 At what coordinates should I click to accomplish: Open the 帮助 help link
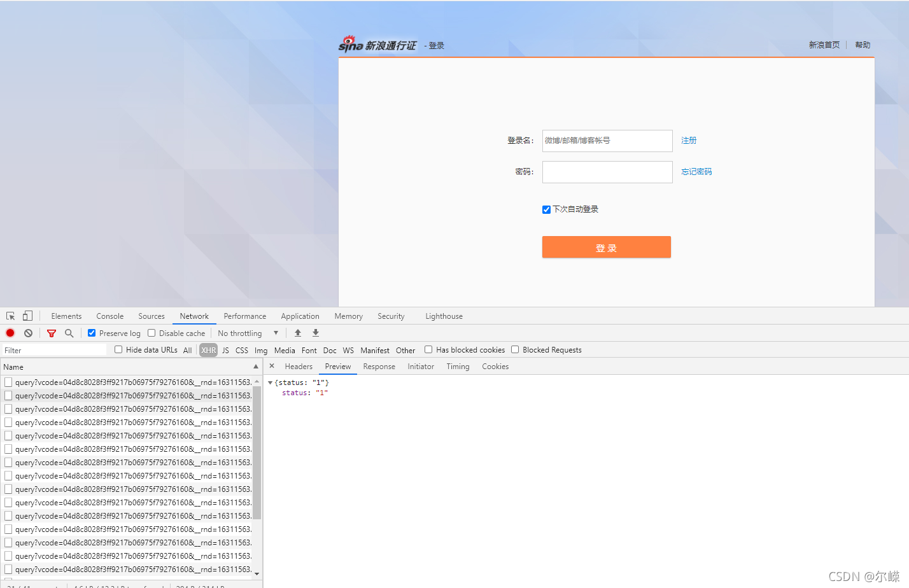(x=863, y=45)
